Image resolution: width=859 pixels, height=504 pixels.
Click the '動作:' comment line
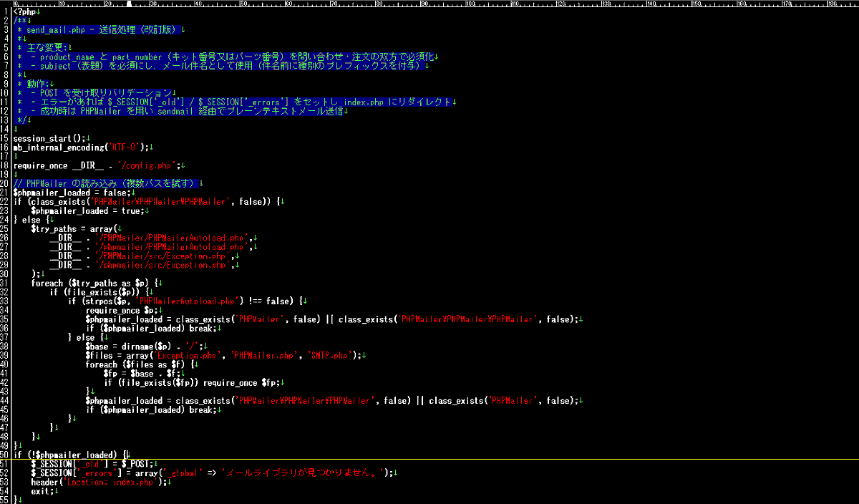[35, 84]
